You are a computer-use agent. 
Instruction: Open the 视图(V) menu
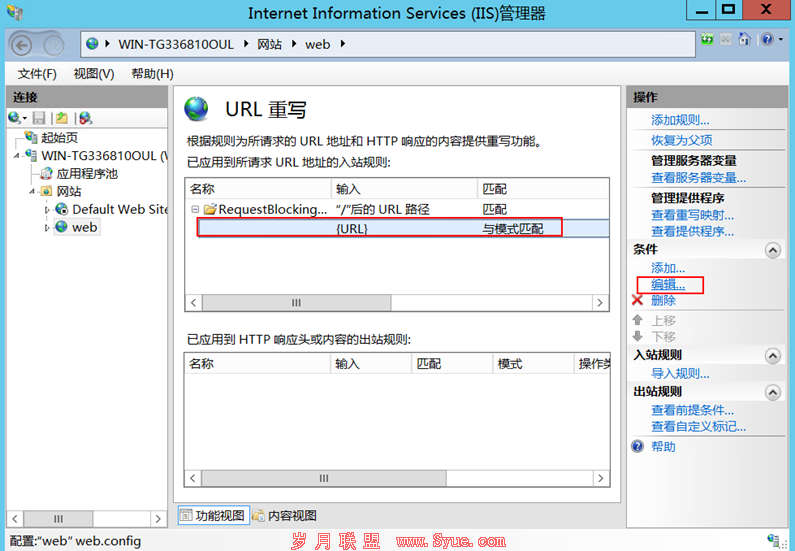(94, 74)
